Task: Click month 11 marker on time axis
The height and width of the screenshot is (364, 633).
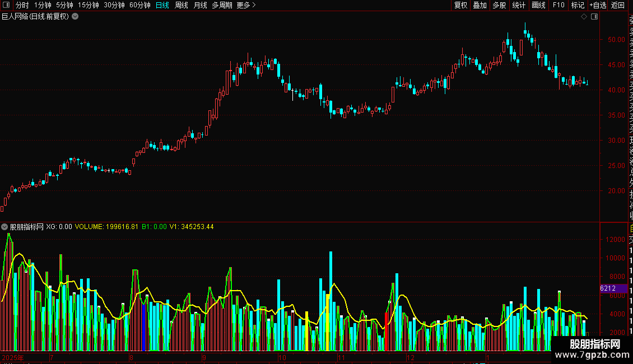Action: click(341, 357)
